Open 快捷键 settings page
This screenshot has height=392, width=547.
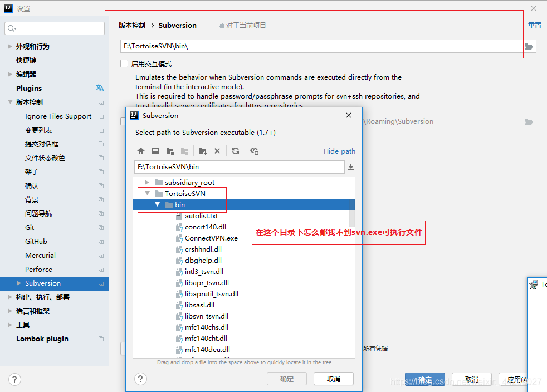point(26,60)
